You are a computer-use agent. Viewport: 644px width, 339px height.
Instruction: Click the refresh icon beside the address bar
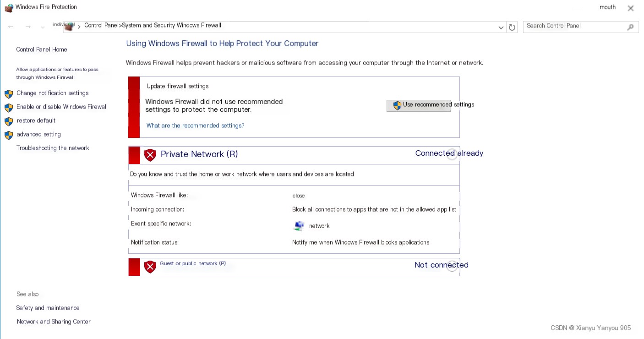[x=512, y=27]
